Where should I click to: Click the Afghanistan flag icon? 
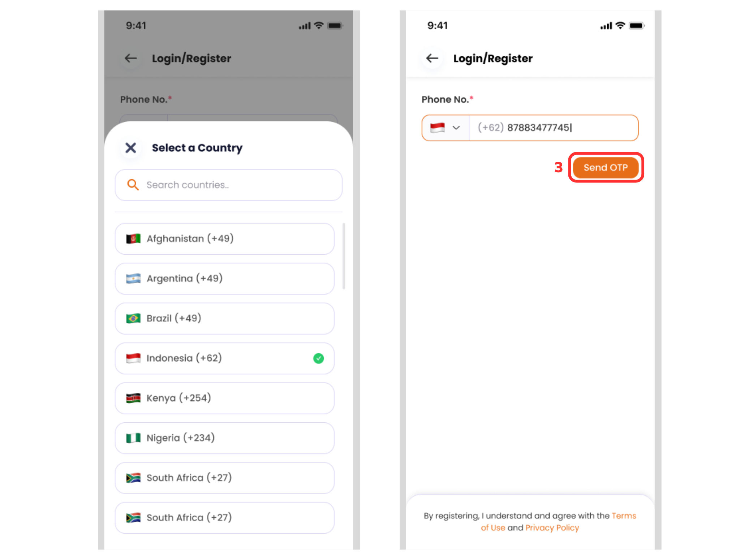click(133, 238)
